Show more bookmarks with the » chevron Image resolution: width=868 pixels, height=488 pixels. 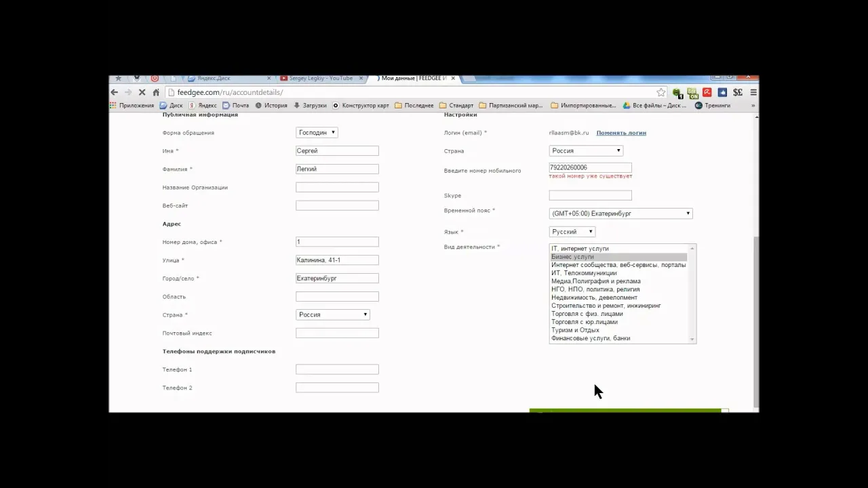pyautogui.click(x=753, y=106)
